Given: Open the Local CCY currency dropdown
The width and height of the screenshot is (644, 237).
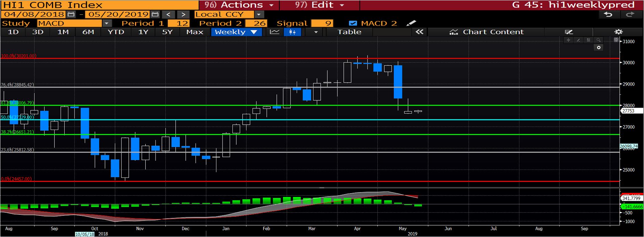Looking at the screenshot, I should pyautogui.click(x=259, y=14).
